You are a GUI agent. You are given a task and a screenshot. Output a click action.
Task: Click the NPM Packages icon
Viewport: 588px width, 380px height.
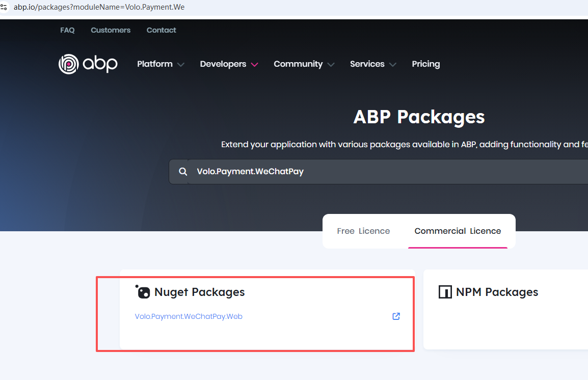[x=445, y=292]
